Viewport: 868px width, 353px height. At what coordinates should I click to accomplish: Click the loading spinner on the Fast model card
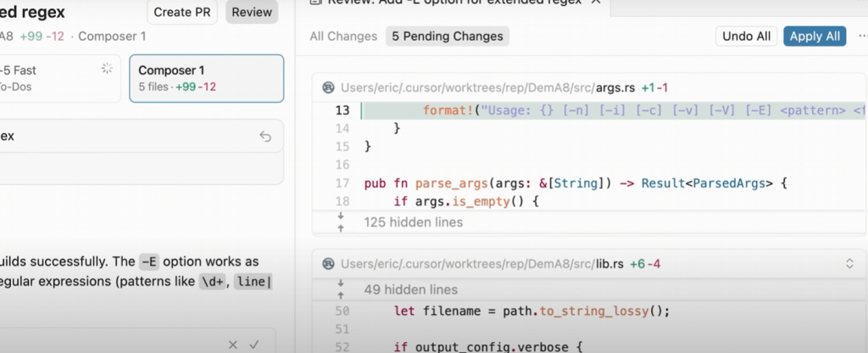pyautogui.click(x=107, y=69)
